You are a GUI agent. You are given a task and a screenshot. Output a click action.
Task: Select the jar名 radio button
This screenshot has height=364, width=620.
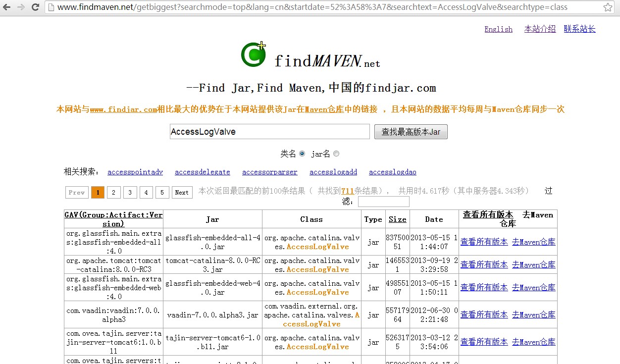[x=336, y=154]
